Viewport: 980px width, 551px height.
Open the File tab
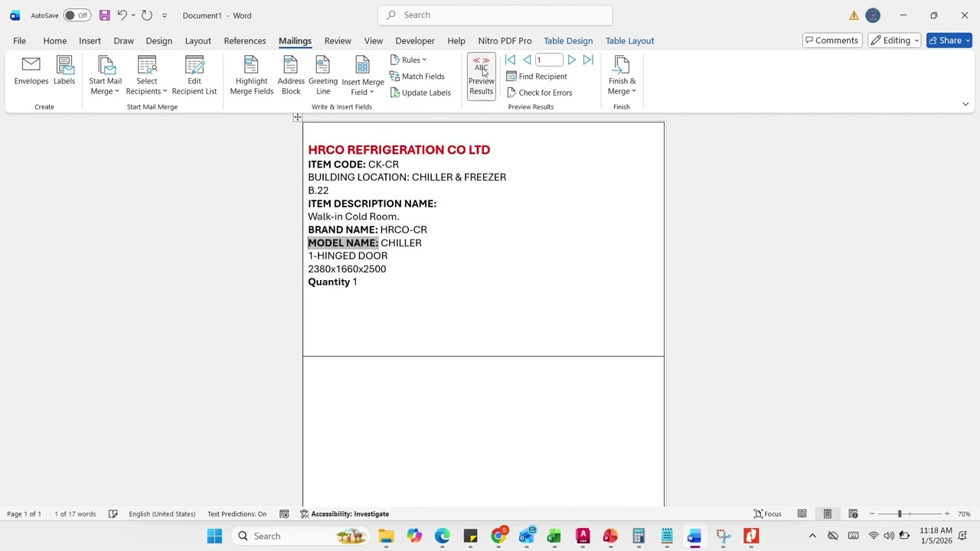pos(19,41)
